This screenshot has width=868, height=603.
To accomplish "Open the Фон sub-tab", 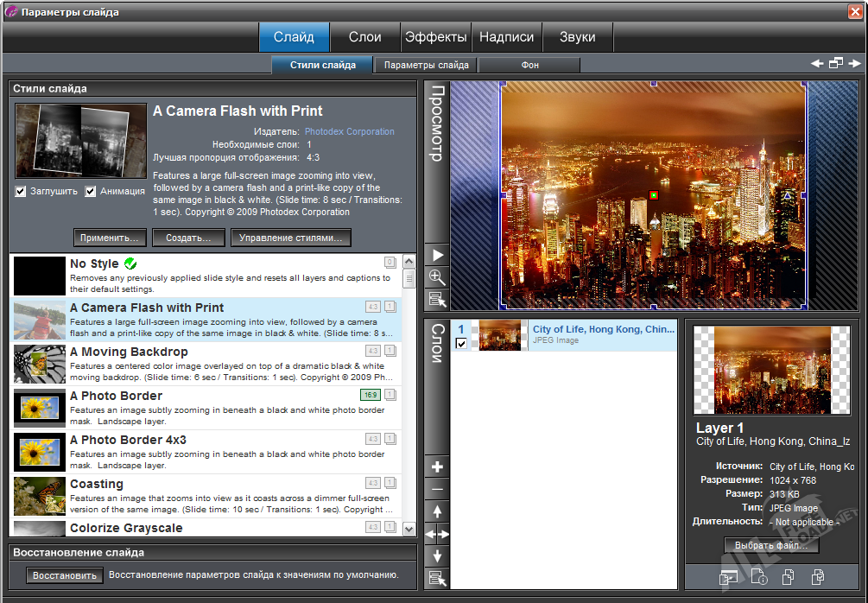I will (x=529, y=65).
